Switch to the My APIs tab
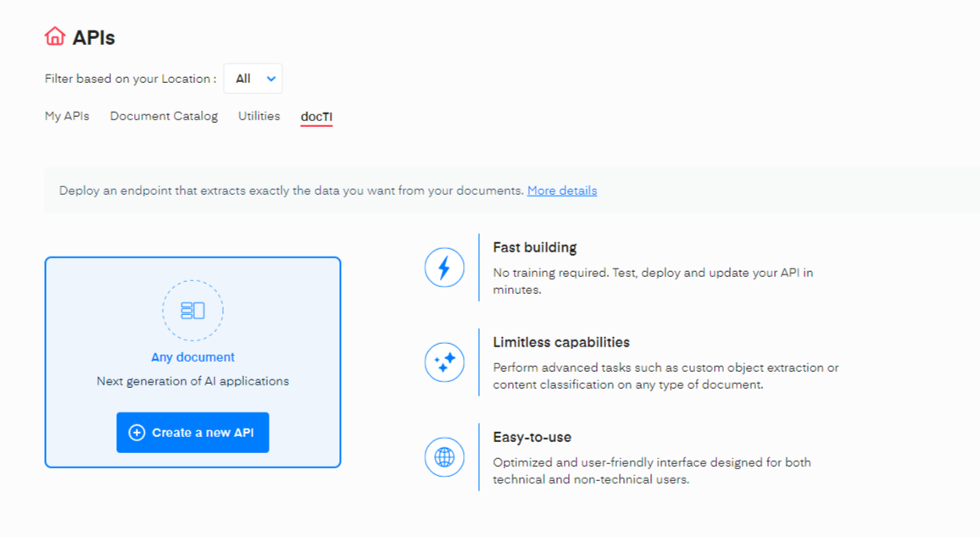Screen dimensions: 980x537 tap(67, 116)
